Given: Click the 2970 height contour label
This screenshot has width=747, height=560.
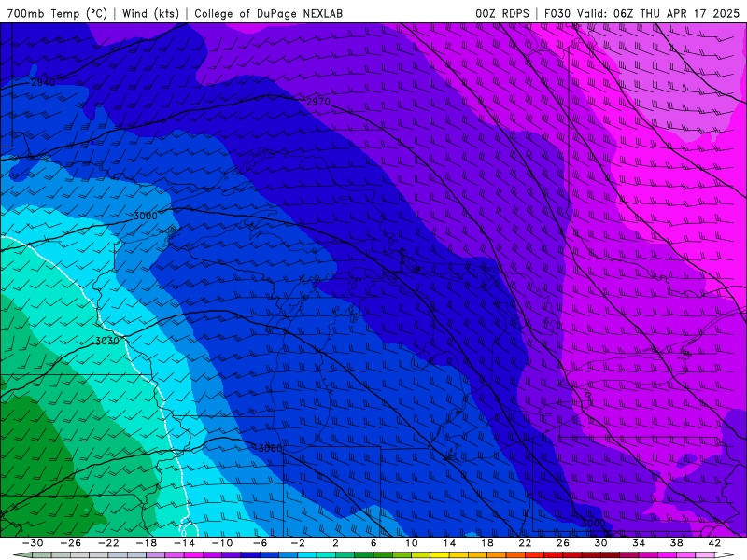Looking at the screenshot, I should point(317,102).
